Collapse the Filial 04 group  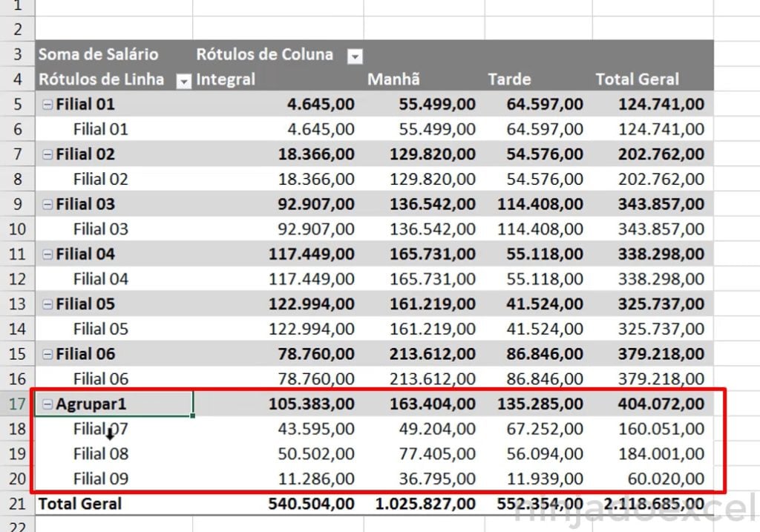pyautogui.click(x=47, y=254)
